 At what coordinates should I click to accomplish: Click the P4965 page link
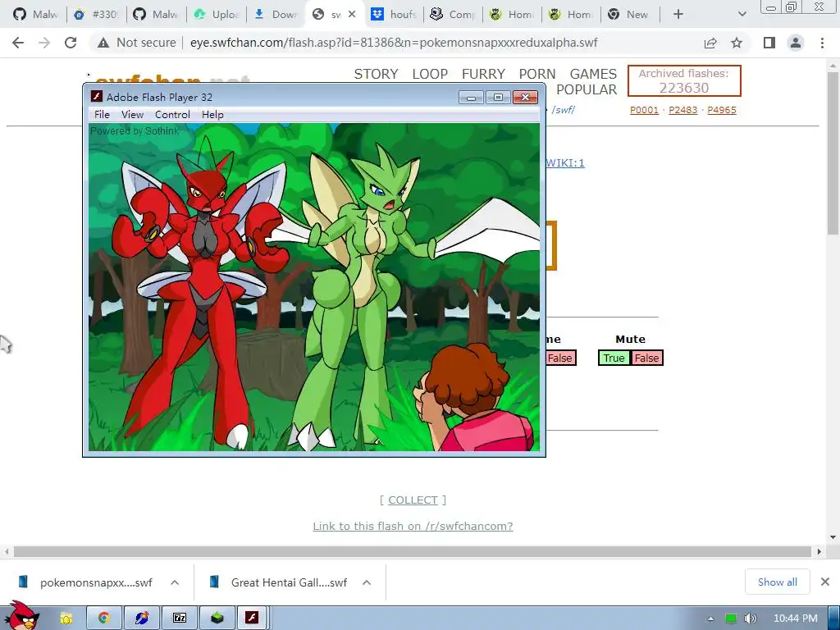pos(722,110)
